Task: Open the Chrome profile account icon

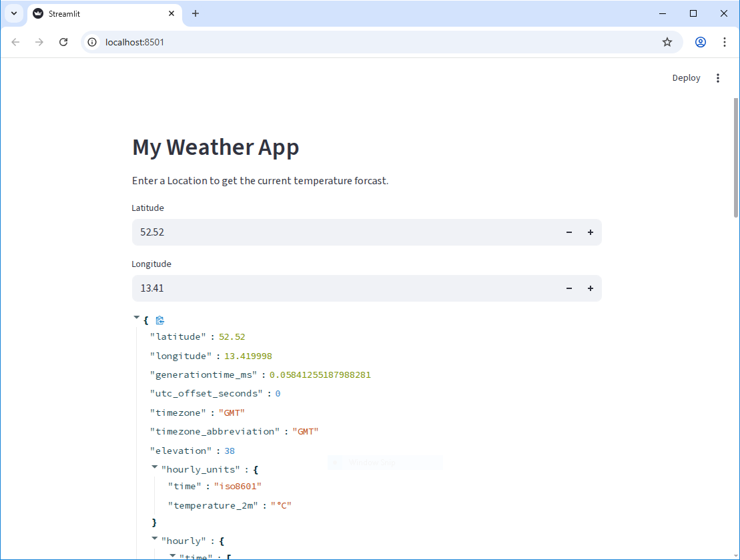Action: click(x=700, y=41)
